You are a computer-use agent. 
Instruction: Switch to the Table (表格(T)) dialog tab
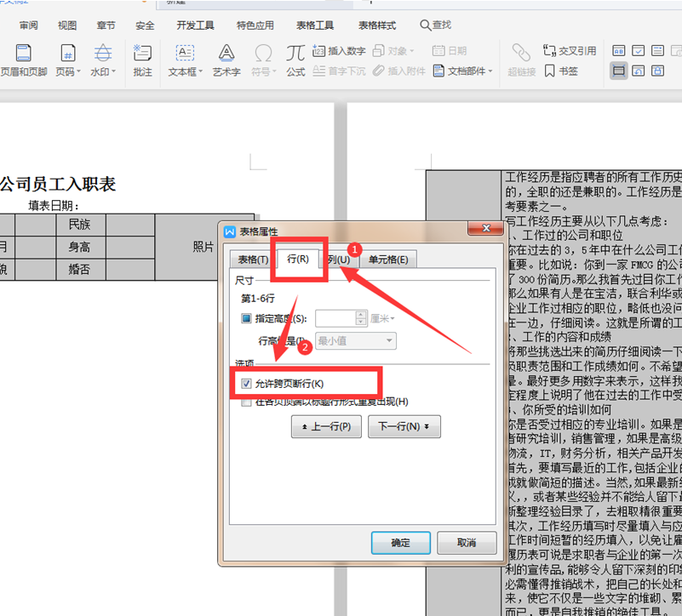253,260
